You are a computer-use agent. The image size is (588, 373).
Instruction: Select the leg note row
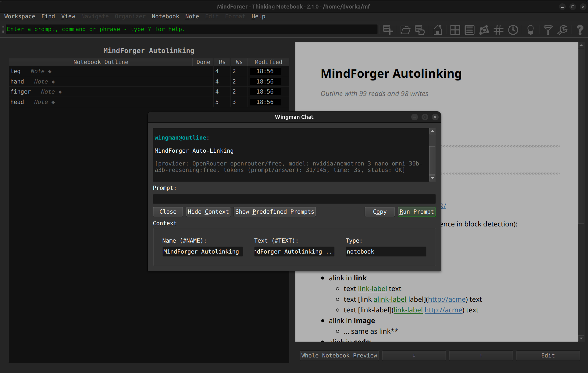click(x=149, y=71)
